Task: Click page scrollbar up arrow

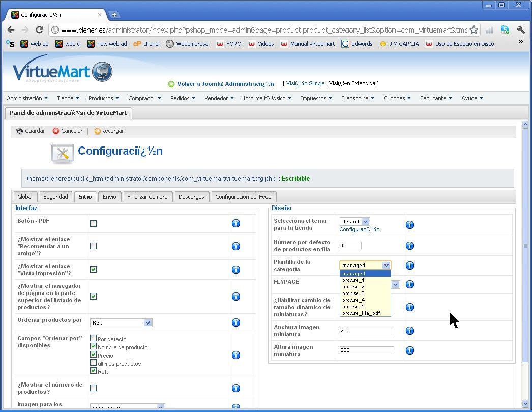Action: [525, 125]
